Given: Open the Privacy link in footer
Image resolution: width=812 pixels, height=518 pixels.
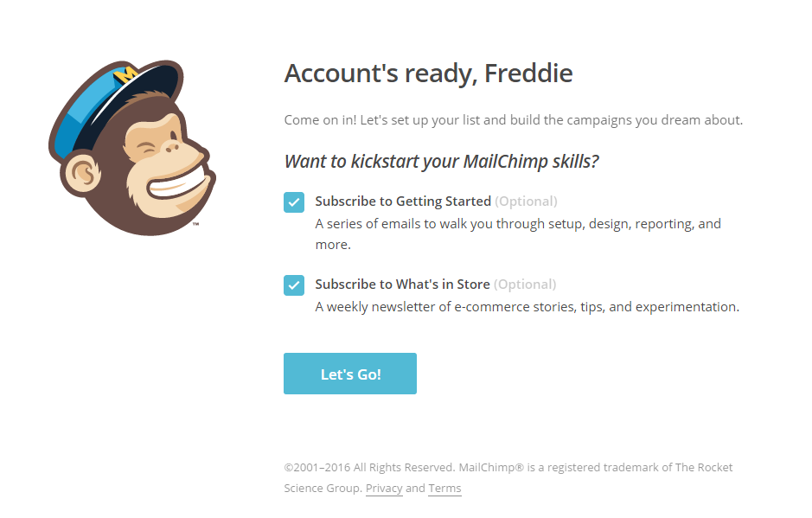Looking at the screenshot, I should click(x=384, y=488).
